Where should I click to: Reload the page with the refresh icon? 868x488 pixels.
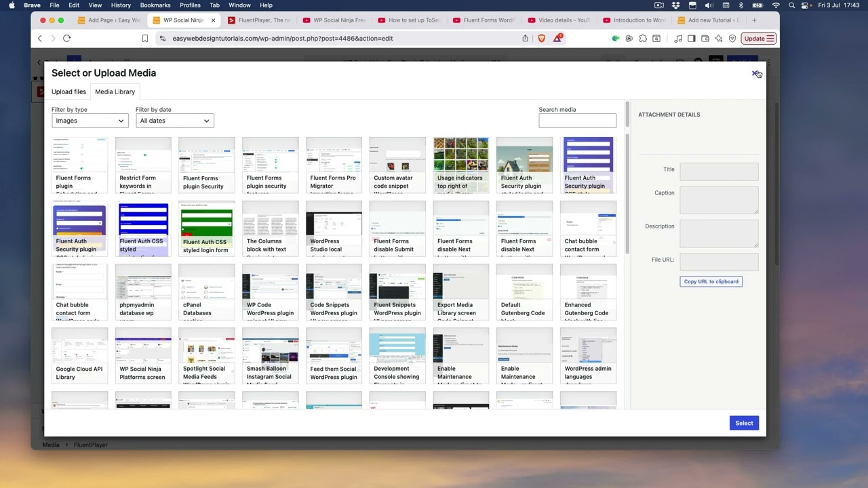[x=66, y=39]
